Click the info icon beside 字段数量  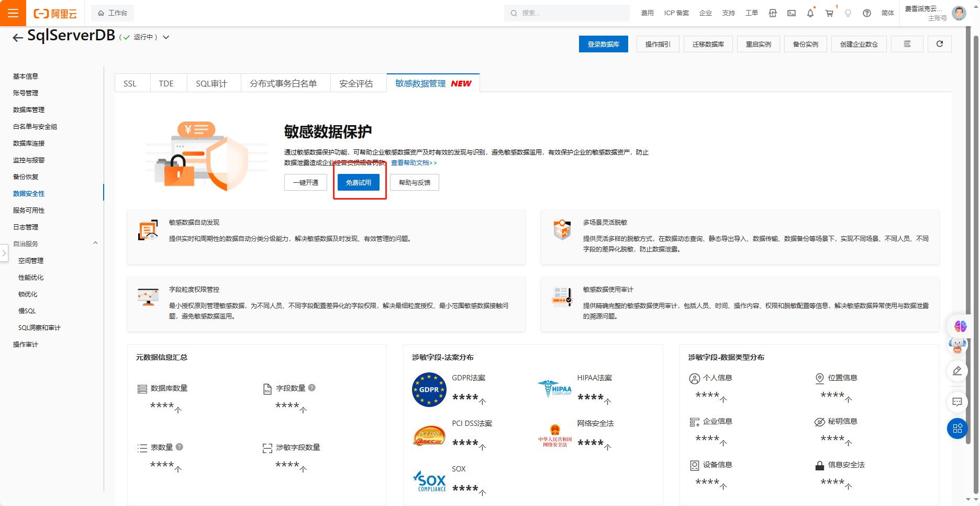(x=312, y=388)
